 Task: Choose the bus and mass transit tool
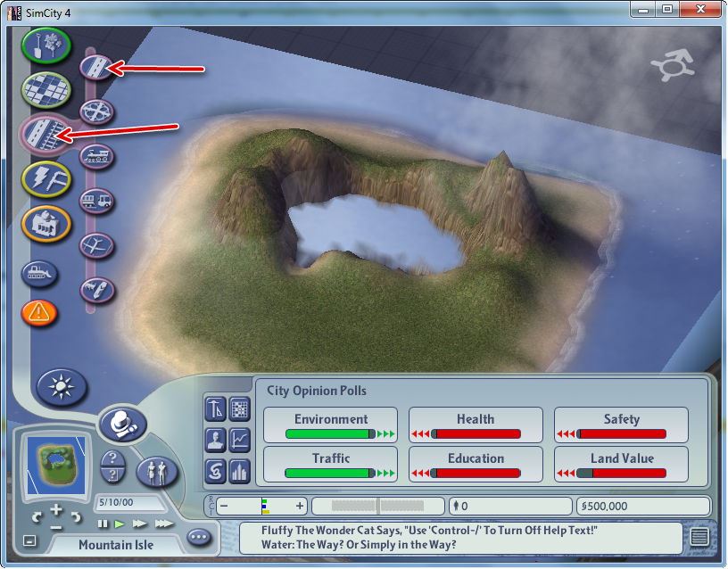[96, 201]
